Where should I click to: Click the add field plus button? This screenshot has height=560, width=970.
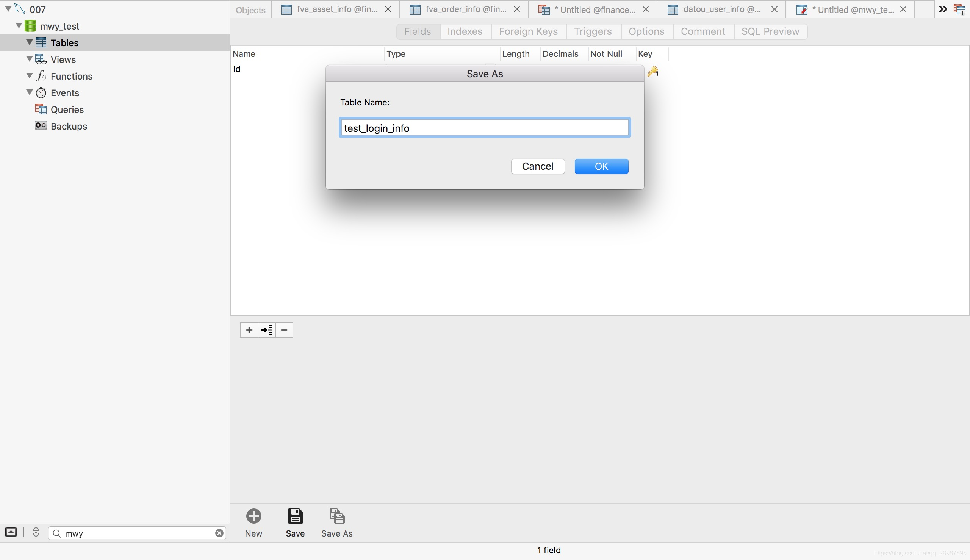coord(249,330)
